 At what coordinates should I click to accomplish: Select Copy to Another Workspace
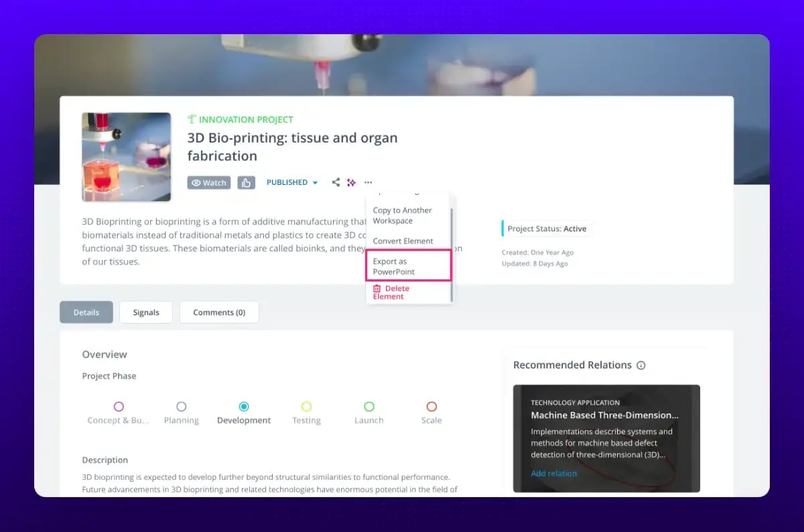(x=403, y=215)
